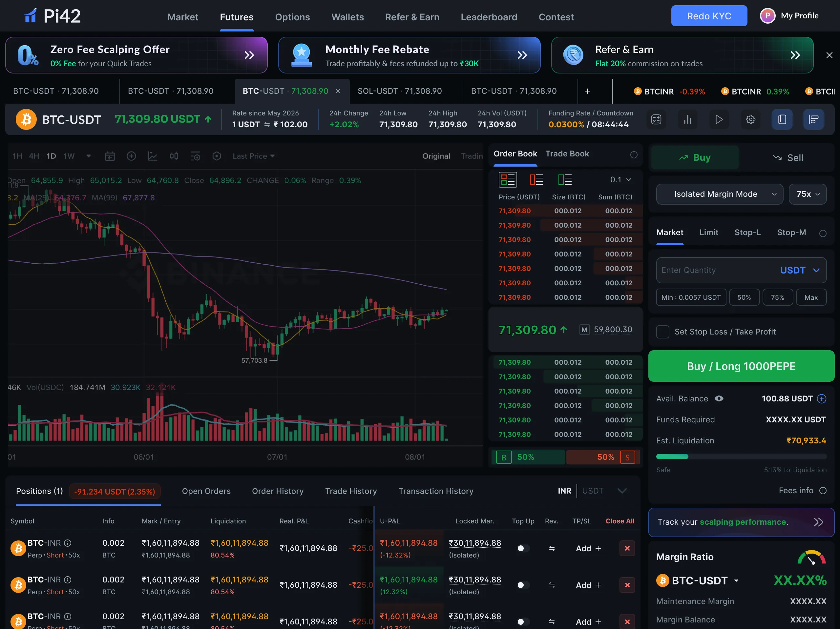Open the 75x leverage dropdown

807,194
